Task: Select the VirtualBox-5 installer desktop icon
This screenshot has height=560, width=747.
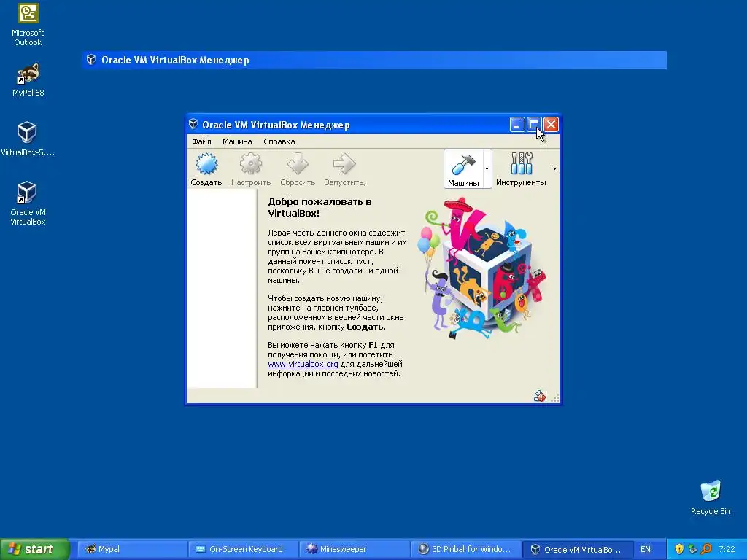Action: point(27,139)
